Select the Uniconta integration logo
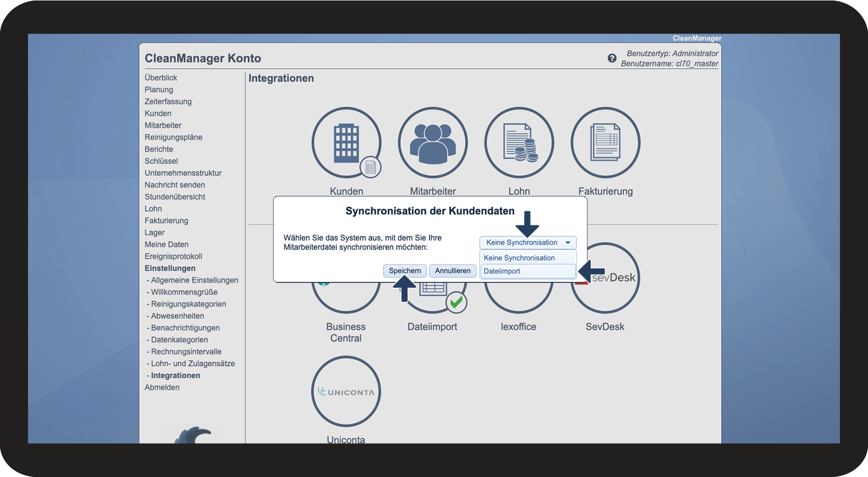The height and width of the screenshot is (477, 868). tap(346, 392)
